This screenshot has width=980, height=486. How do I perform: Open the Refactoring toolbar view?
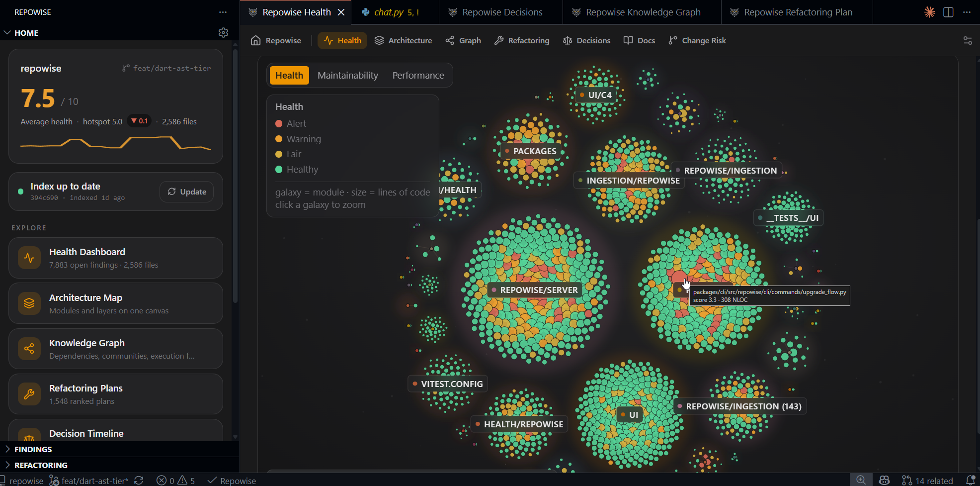[x=522, y=40]
